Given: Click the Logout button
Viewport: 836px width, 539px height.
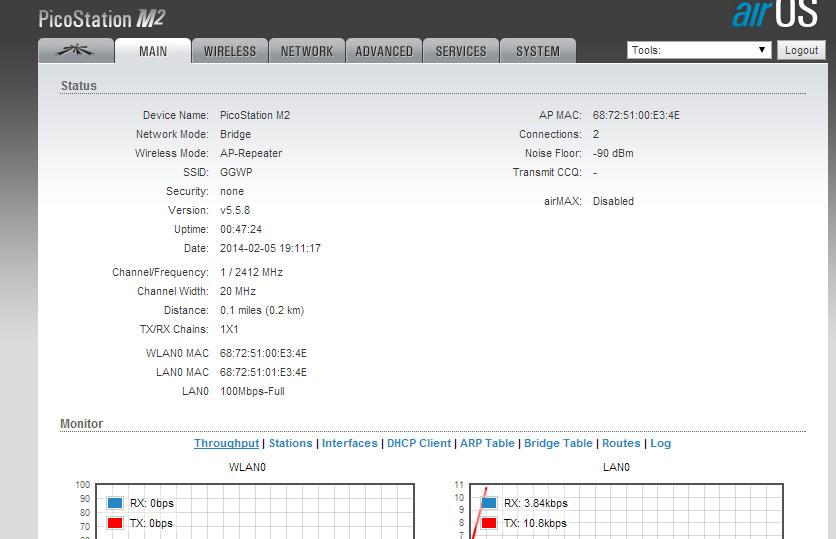Looking at the screenshot, I should pyautogui.click(x=801, y=50).
